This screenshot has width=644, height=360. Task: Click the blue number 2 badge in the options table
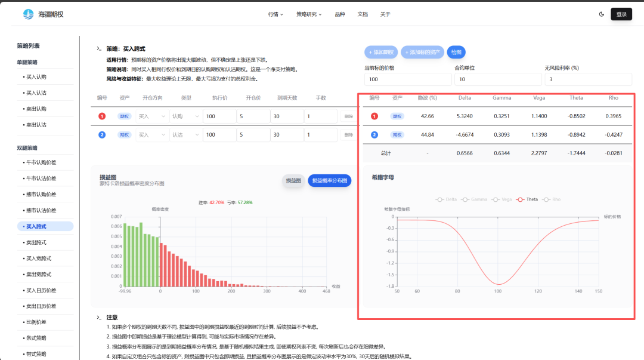tap(102, 135)
